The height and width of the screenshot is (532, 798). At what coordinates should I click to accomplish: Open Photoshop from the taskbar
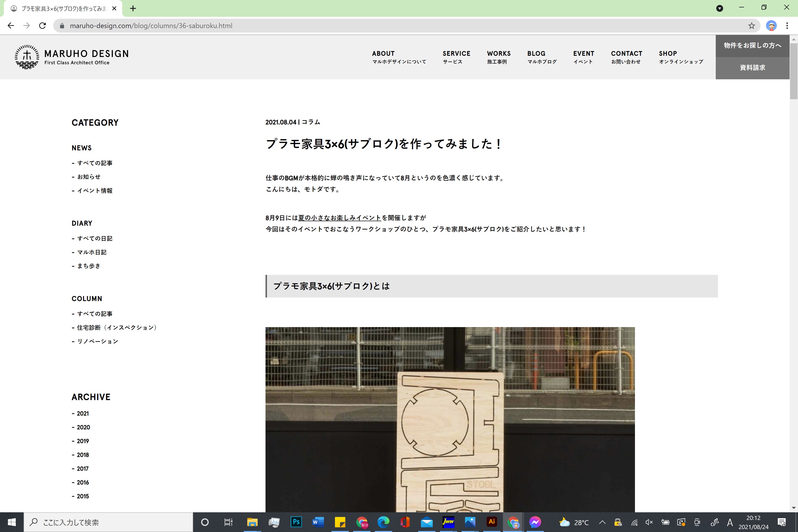point(296,522)
